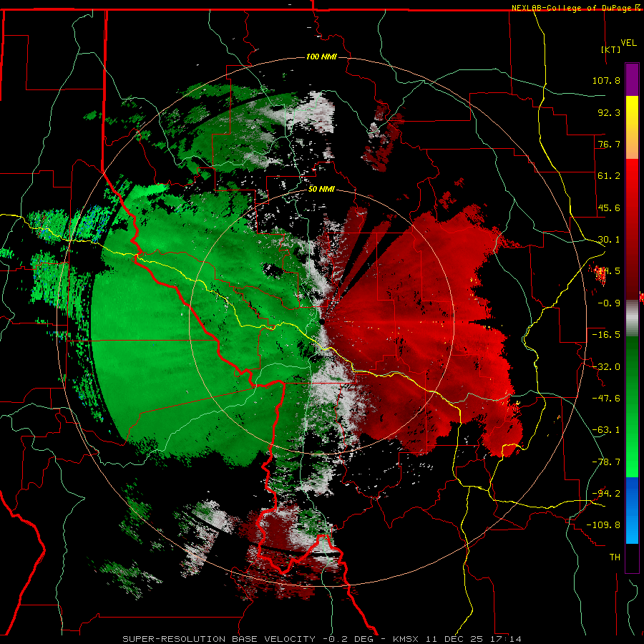The image size is (644, 644).
Task: Click the -32.0 legend value
Action: (606, 367)
